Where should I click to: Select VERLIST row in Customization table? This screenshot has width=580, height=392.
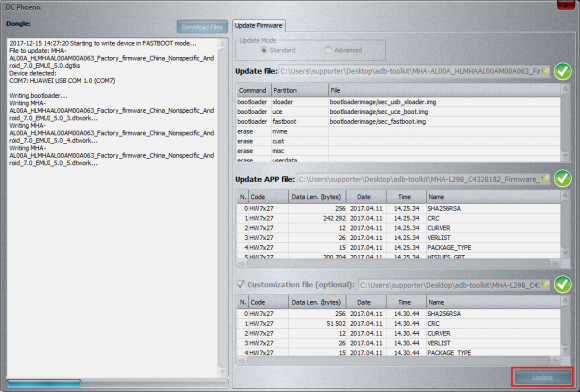[398, 343]
